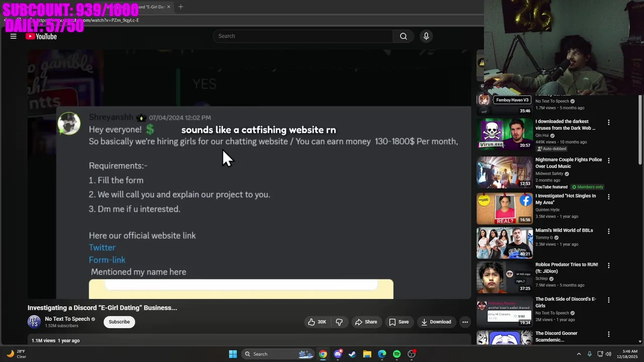Open File Explorer from the taskbar
The width and height of the screenshot is (644, 362).
[x=367, y=354]
